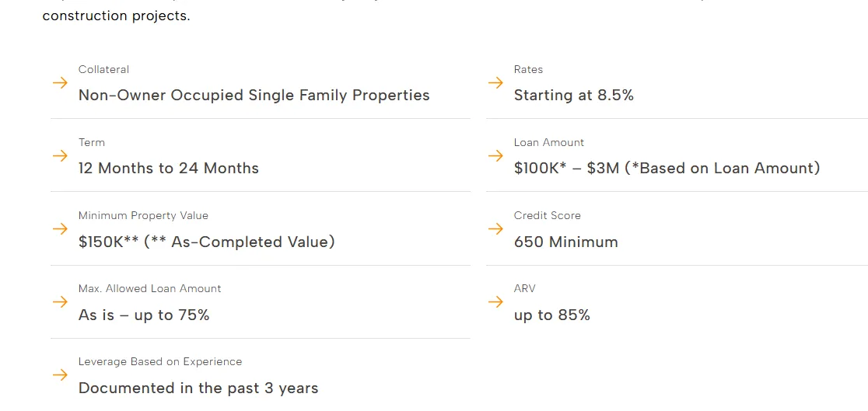Click the Collateral label heading
The height and width of the screenshot is (411, 868).
tap(103, 69)
